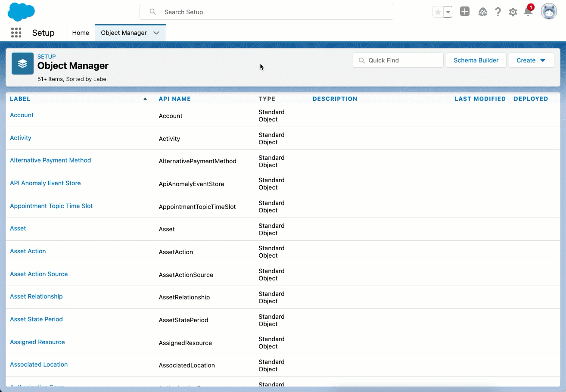
Task: Open the Asset object link
Action: pos(18,228)
